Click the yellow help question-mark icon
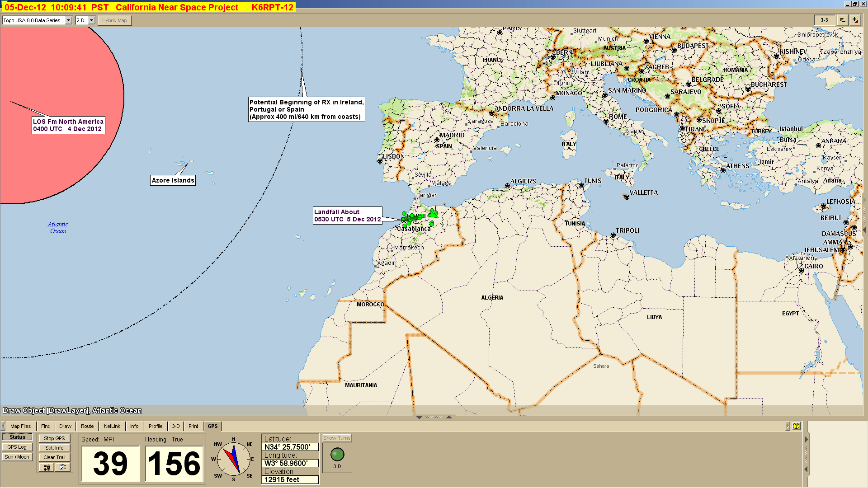Viewport: 868px width, 488px height. pos(796,426)
